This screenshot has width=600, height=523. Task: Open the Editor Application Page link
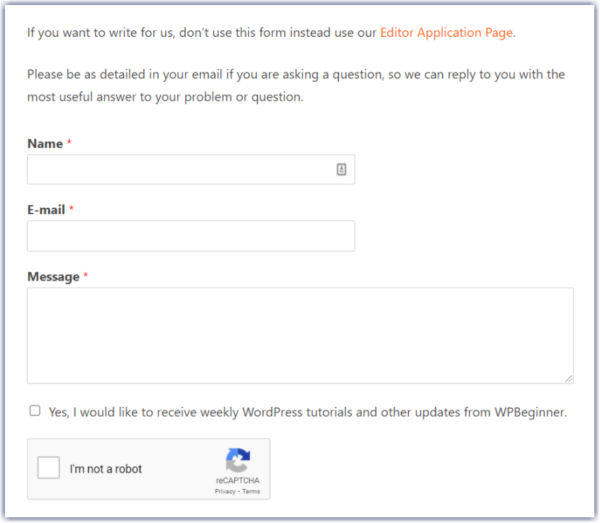(x=446, y=32)
